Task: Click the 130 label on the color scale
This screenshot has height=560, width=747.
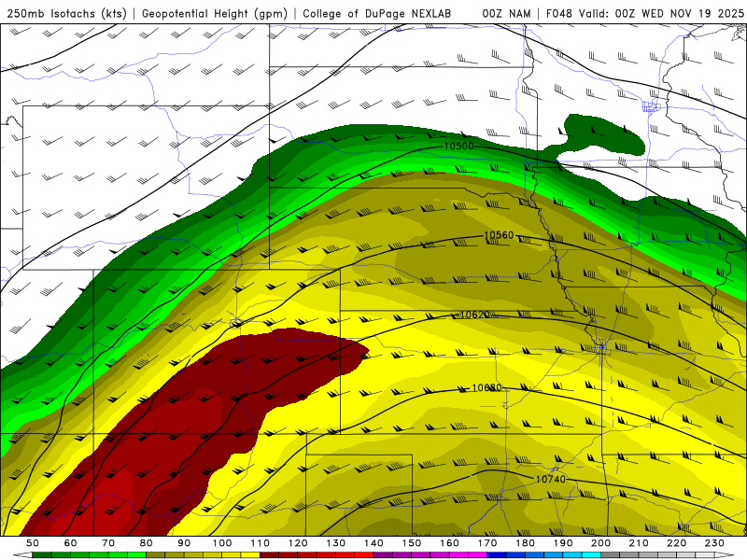Action: (x=336, y=543)
